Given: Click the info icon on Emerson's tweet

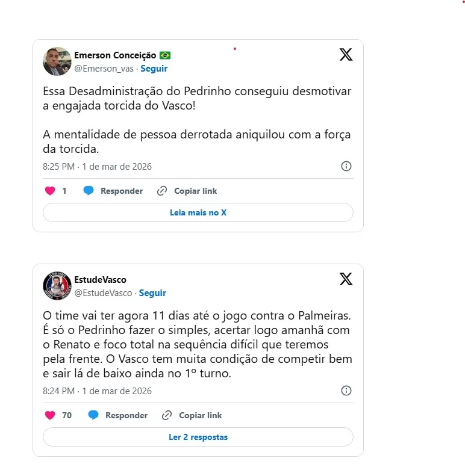Looking at the screenshot, I should click(x=346, y=166).
